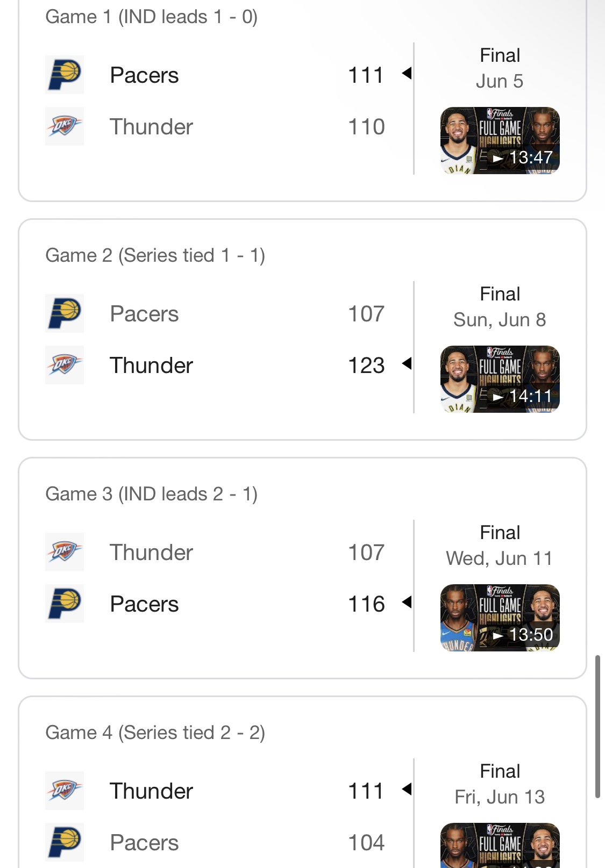
Task: Open Game 2 Series tied 1 - 1 header
Action: pos(155,255)
